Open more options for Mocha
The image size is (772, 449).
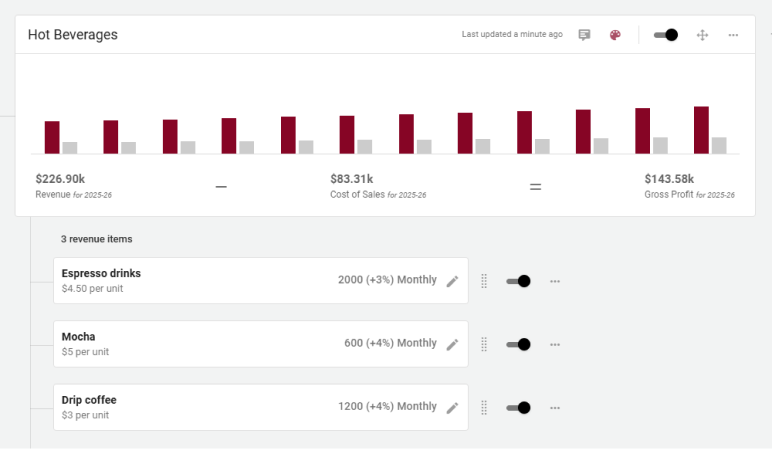tap(555, 345)
